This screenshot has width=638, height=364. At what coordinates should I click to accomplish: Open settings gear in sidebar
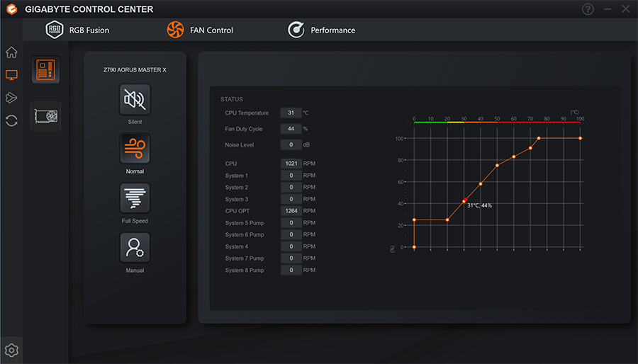coord(11,350)
